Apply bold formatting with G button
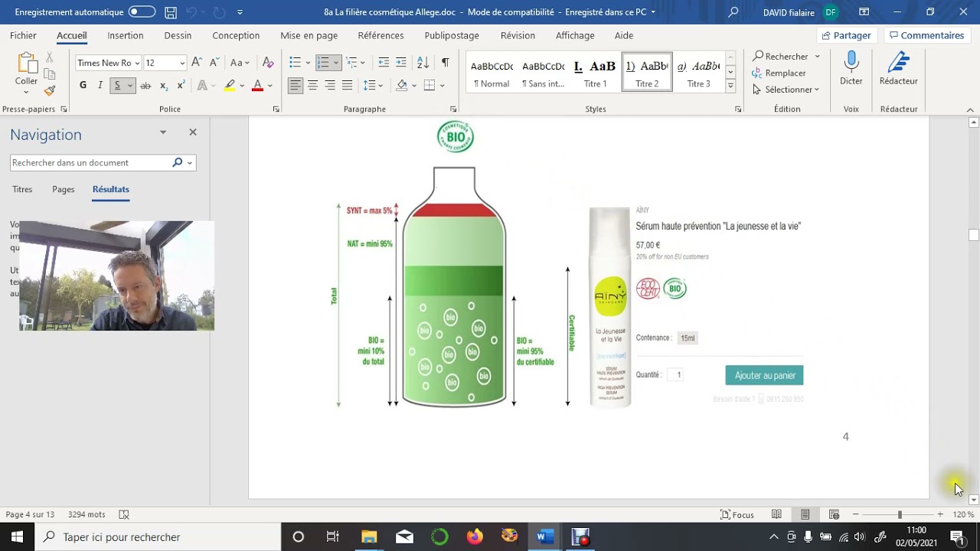The image size is (980, 551). 83,85
